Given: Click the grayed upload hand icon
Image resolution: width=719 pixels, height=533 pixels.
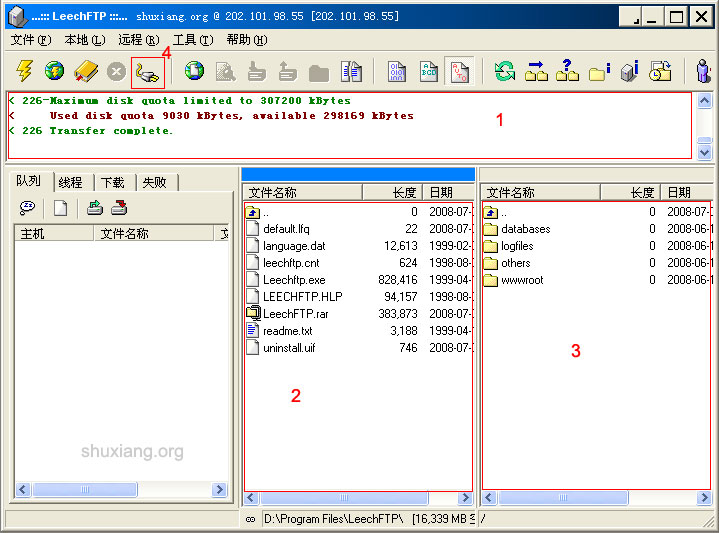Looking at the screenshot, I should coord(288,72).
